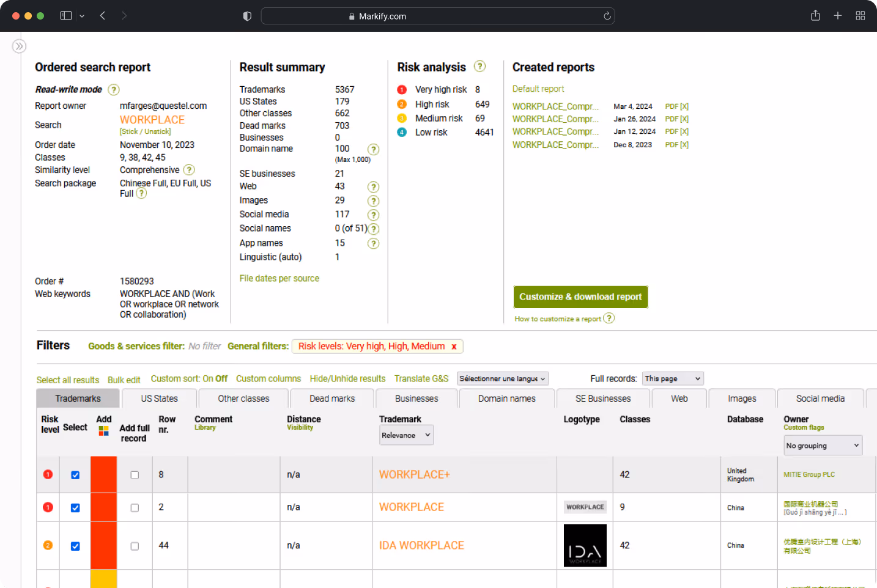Uncheck Select checkbox for row number 2
The height and width of the screenshot is (588, 877).
(x=75, y=508)
